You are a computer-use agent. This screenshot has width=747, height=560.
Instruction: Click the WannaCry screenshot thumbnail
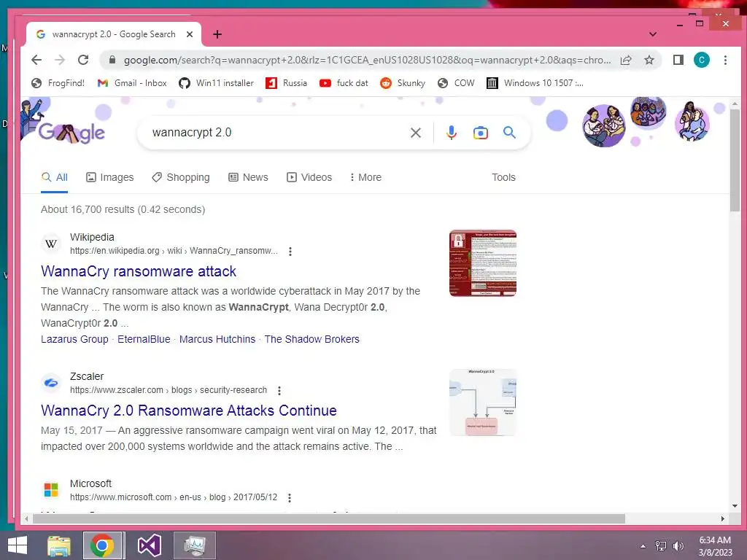[483, 263]
